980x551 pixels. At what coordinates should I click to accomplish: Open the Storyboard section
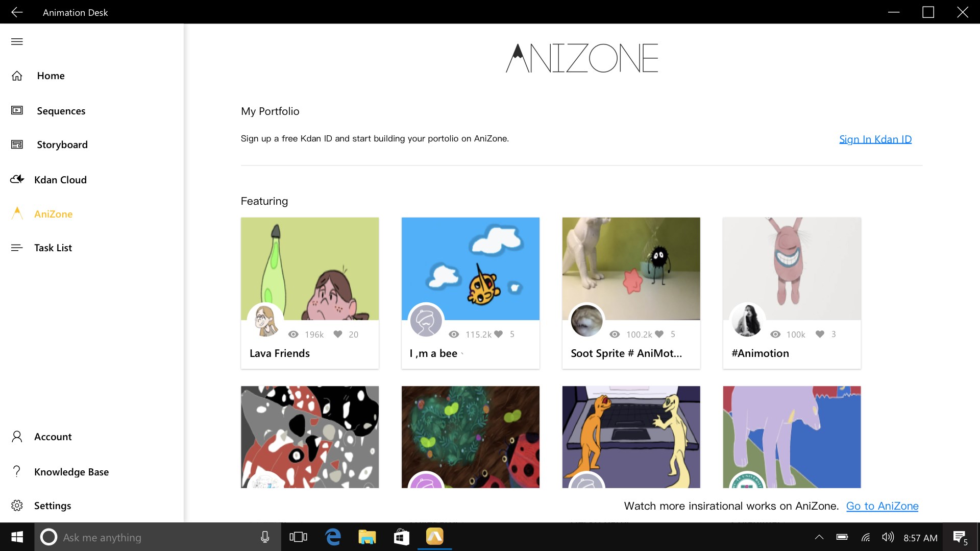click(62, 145)
